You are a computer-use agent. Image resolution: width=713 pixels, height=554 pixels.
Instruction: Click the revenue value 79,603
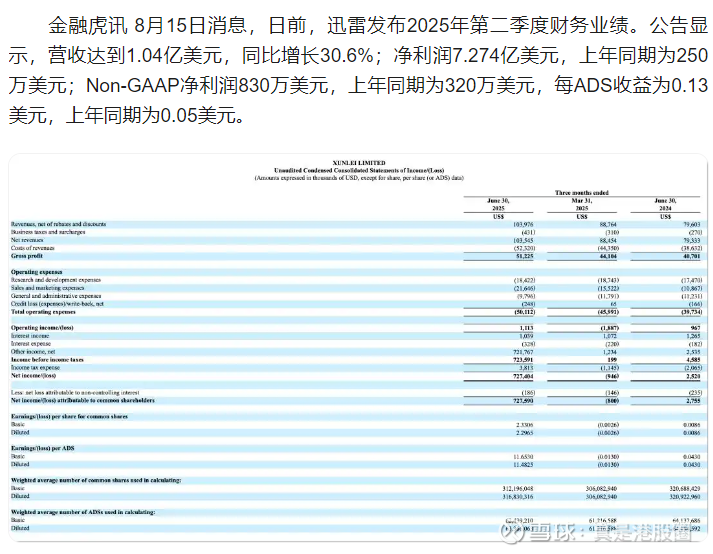[x=692, y=225]
